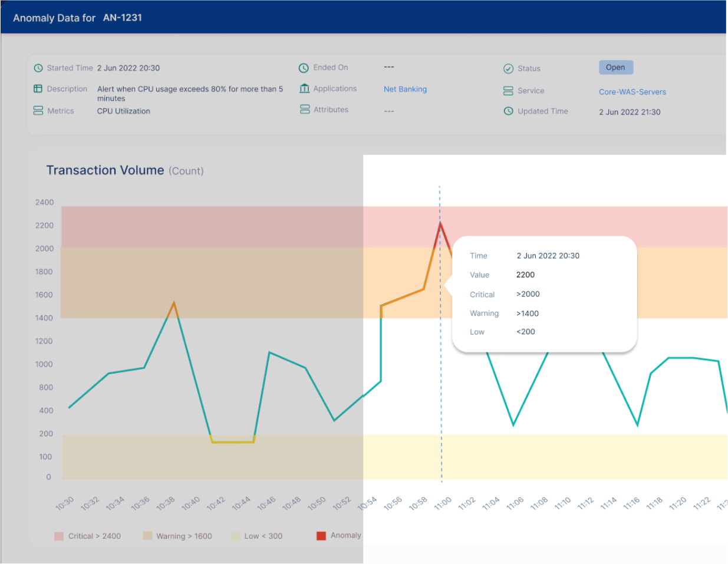Screen dimensions: 728x564
Task: Toggle the red Anomaly legend swatch
Action: click(x=321, y=536)
